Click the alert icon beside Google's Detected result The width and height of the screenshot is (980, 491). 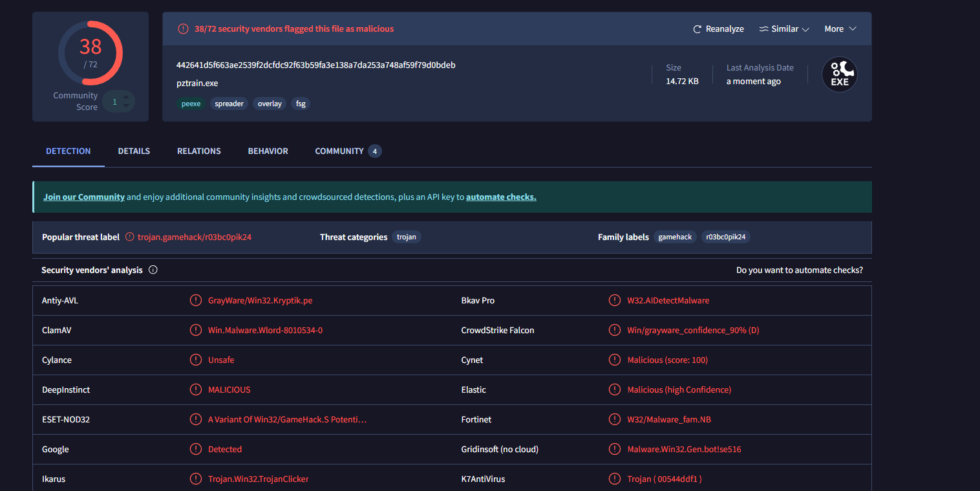tap(195, 450)
